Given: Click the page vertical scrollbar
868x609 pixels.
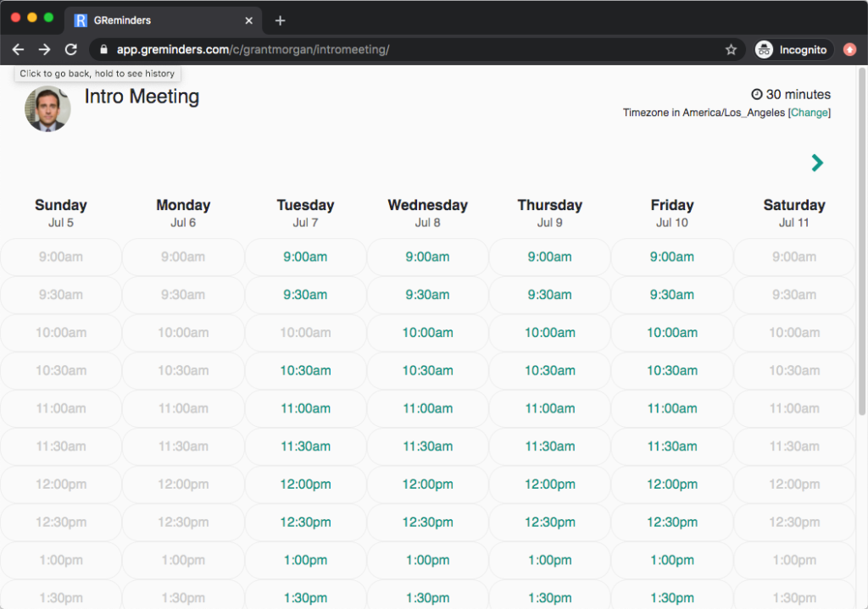Looking at the screenshot, I should [862, 241].
